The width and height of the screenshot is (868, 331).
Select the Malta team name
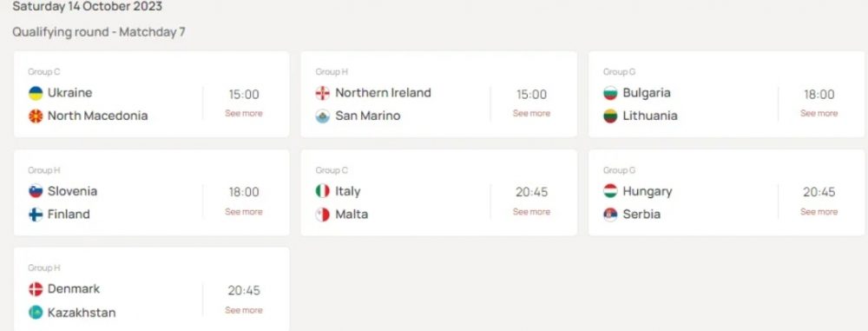[352, 215]
